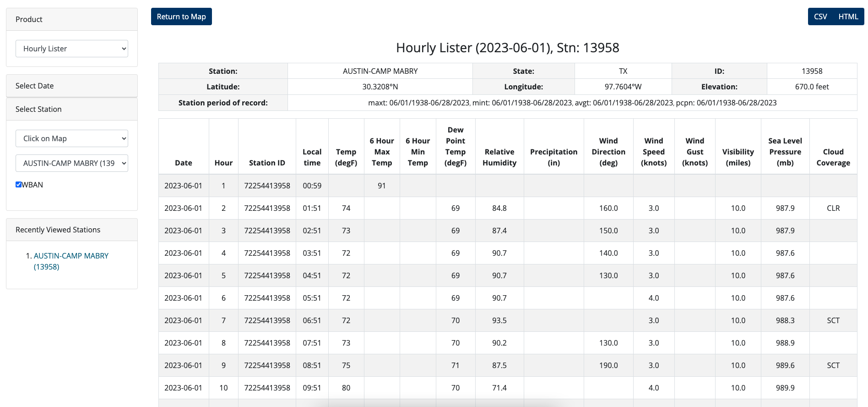Click the station name AUSTIN-CAMP MABRY cell
The height and width of the screenshot is (407, 868).
pos(380,71)
